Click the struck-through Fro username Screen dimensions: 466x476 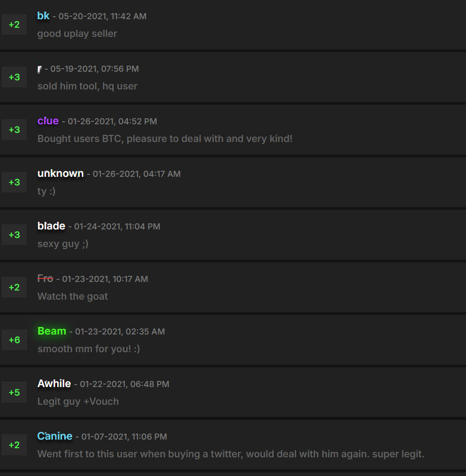pos(45,278)
